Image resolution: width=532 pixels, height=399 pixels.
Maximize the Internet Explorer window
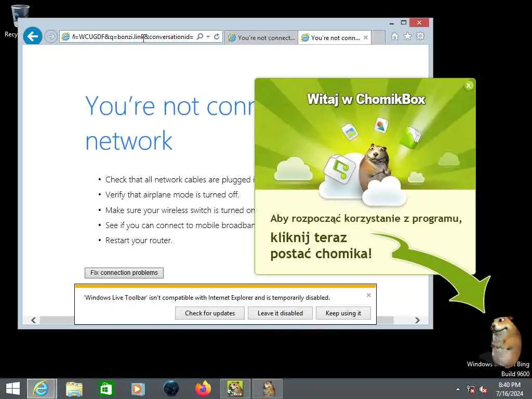[x=403, y=23]
